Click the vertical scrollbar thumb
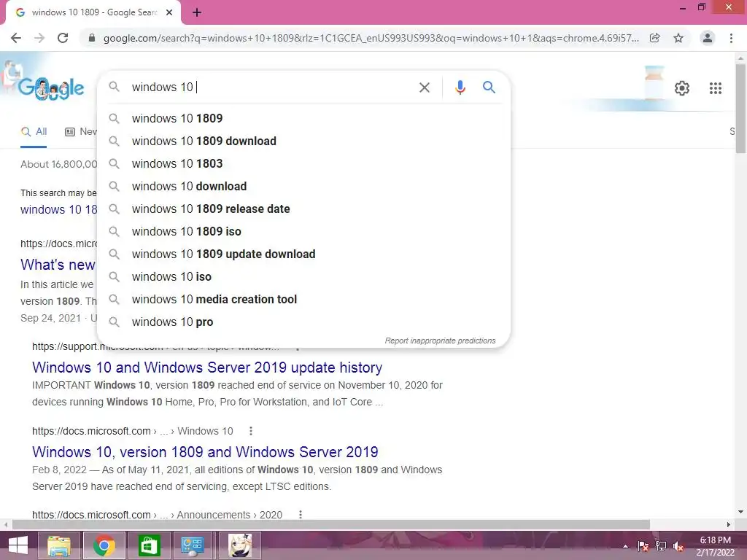Viewport: 747px width, 560px height. point(740,109)
